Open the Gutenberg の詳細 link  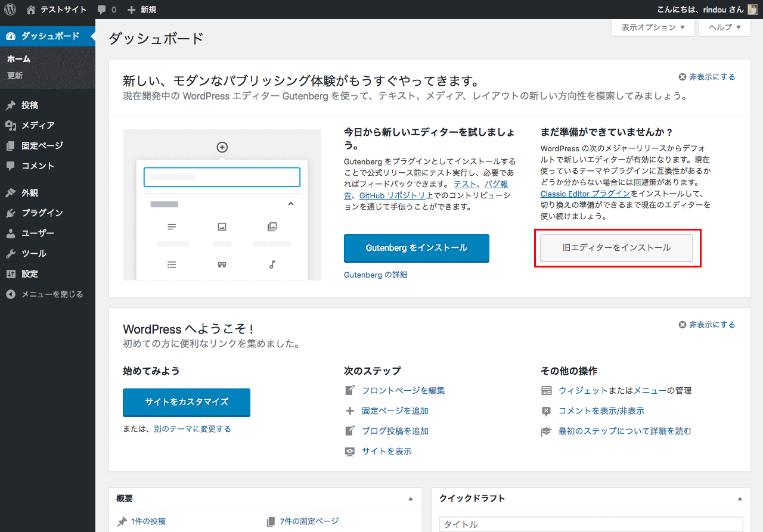tap(376, 275)
